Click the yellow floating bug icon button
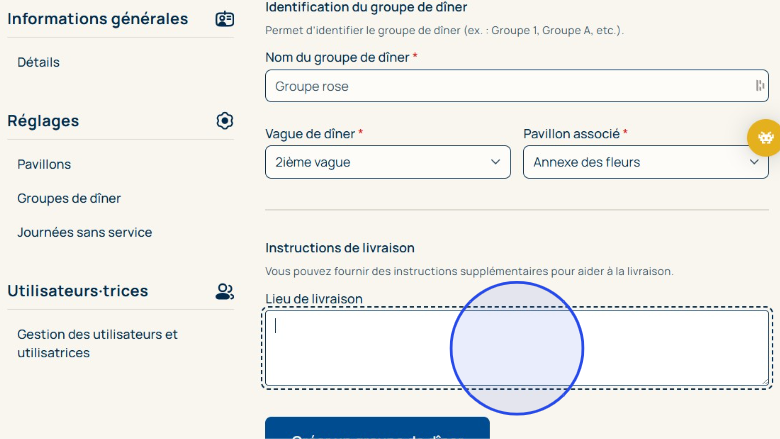This screenshot has height=439, width=780. [765, 137]
